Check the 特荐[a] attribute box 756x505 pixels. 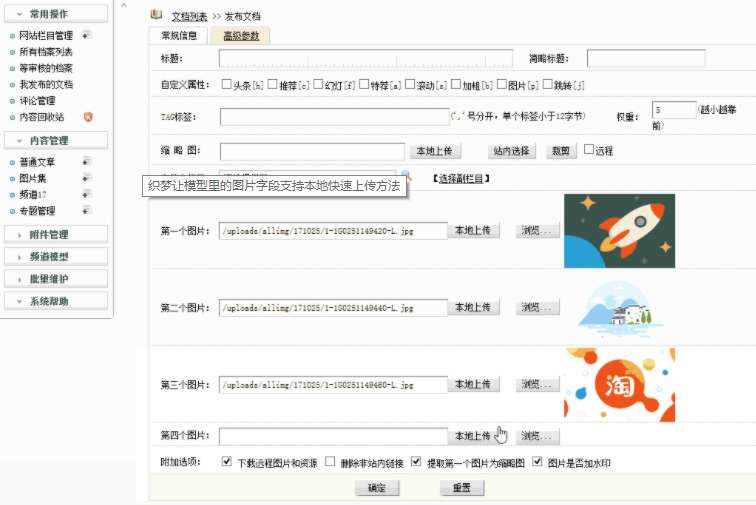[x=364, y=84]
